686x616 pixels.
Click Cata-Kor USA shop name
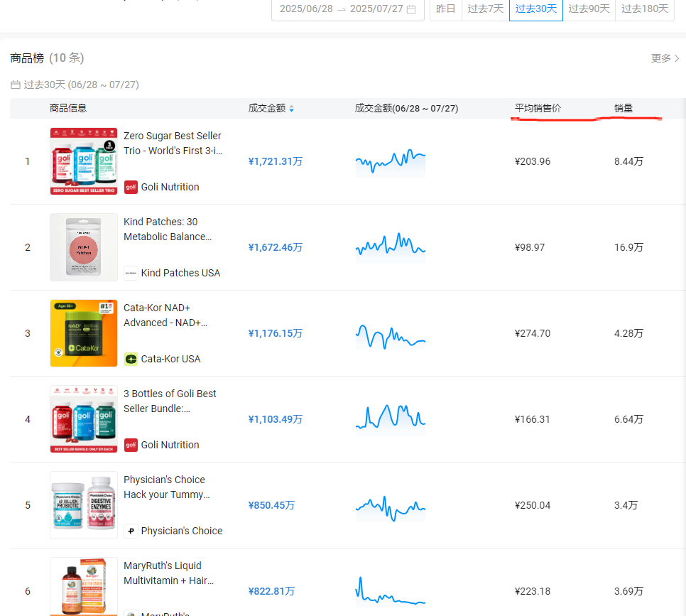tap(170, 359)
